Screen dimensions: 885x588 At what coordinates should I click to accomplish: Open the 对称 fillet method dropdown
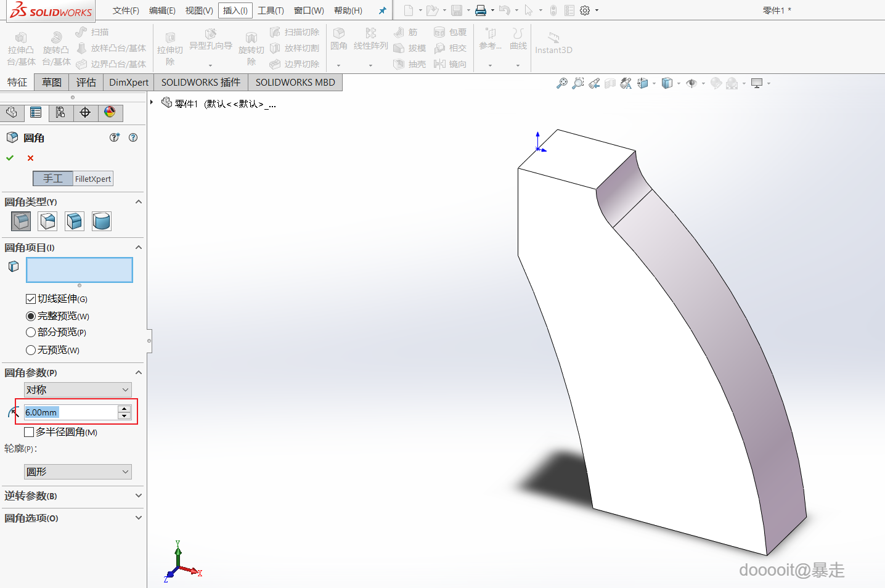(x=78, y=390)
